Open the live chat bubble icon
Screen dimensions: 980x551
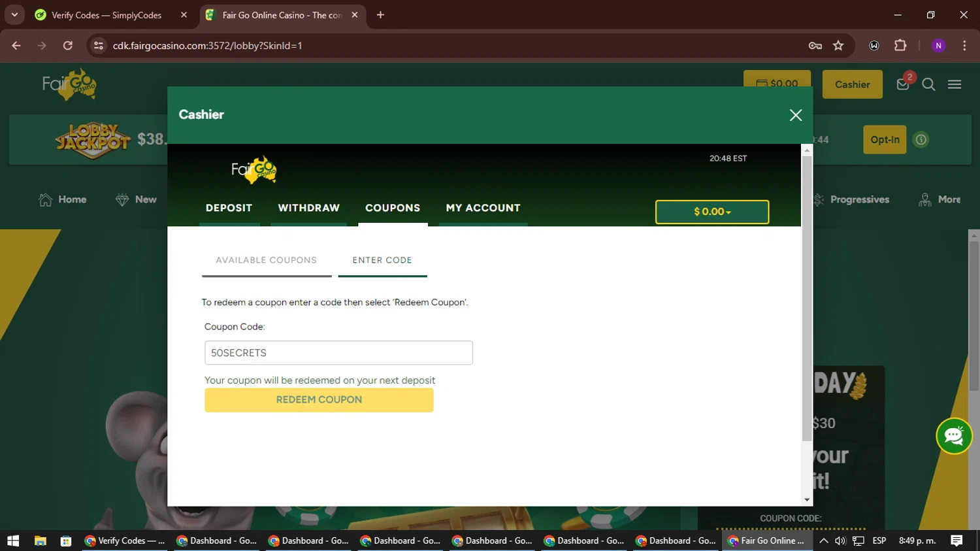[954, 436]
